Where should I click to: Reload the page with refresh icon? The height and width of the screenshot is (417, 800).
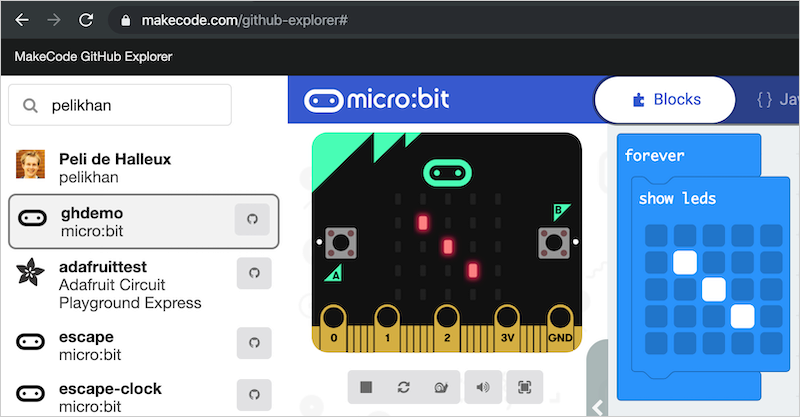pyautogui.click(x=86, y=20)
